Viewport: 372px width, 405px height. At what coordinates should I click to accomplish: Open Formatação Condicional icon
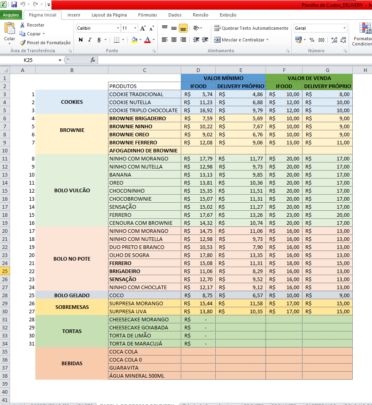(x=366, y=29)
